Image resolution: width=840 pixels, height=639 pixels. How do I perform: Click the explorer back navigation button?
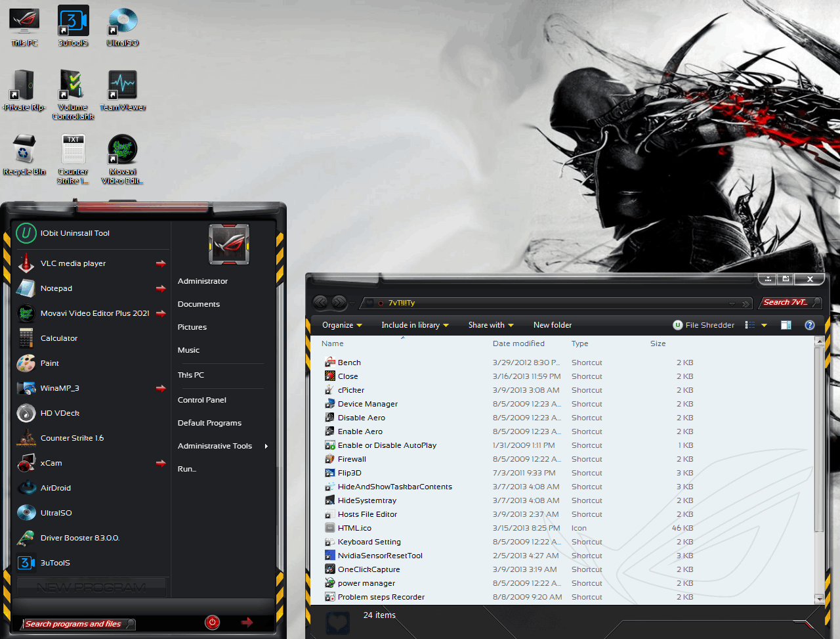coord(320,302)
